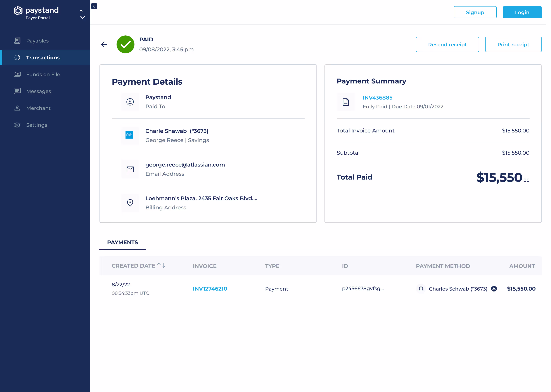Click the Total Paid $15,550 value
This screenshot has width=551, height=392.
pyautogui.click(x=503, y=177)
